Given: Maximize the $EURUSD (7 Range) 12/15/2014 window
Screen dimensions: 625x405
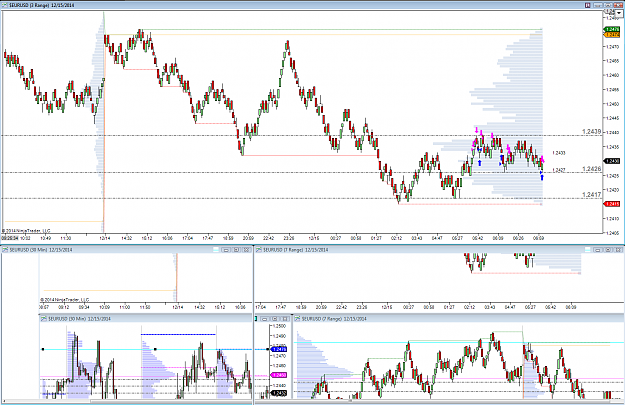Looking at the screenshot, I should pos(608,250).
